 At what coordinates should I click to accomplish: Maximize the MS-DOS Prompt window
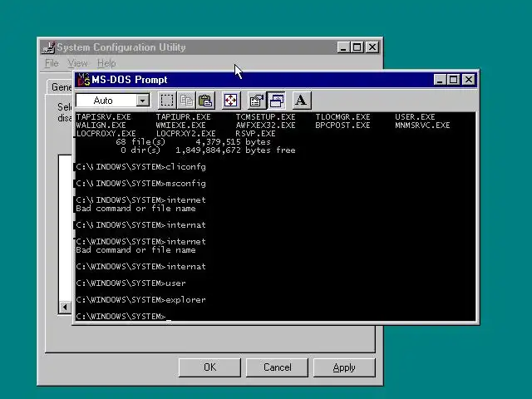(x=453, y=80)
